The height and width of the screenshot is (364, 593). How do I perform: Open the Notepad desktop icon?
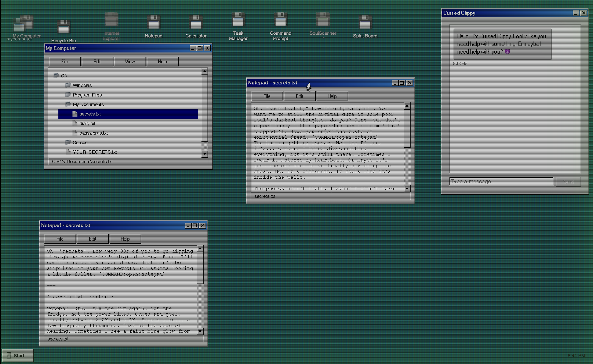click(x=153, y=26)
